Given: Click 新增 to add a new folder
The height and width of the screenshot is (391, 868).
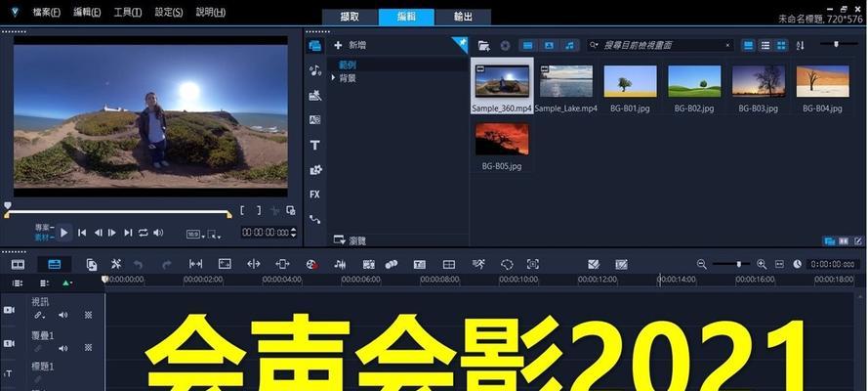Looking at the screenshot, I should point(351,45).
